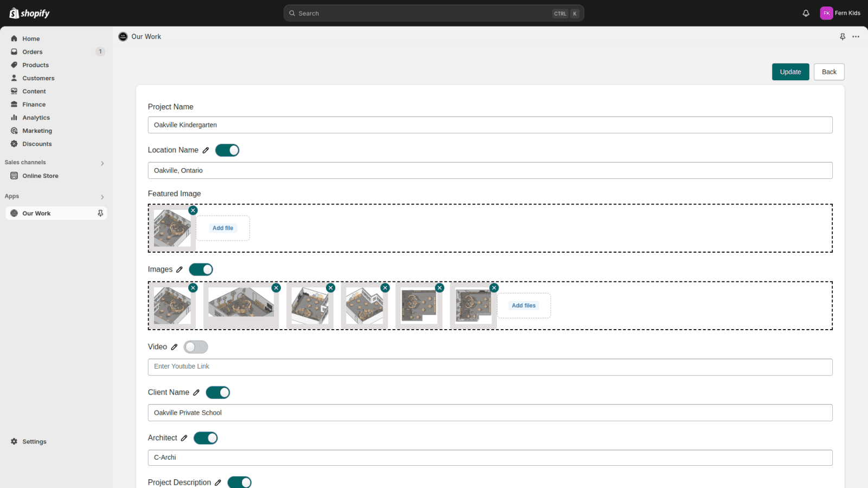The width and height of the screenshot is (868, 488).
Task: Remove the Featured Image using its X icon
Action: [193, 210]
